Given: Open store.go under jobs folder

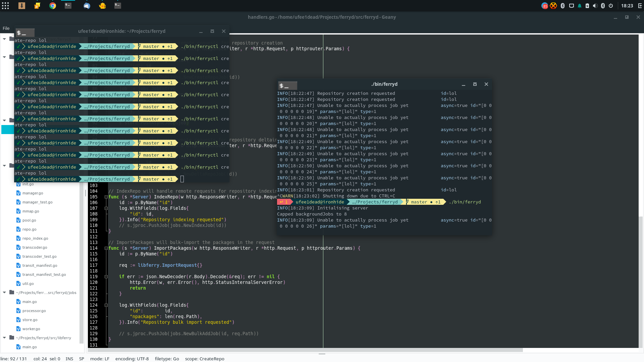Looking at the screenshot, I should click(x=30, y=320).
